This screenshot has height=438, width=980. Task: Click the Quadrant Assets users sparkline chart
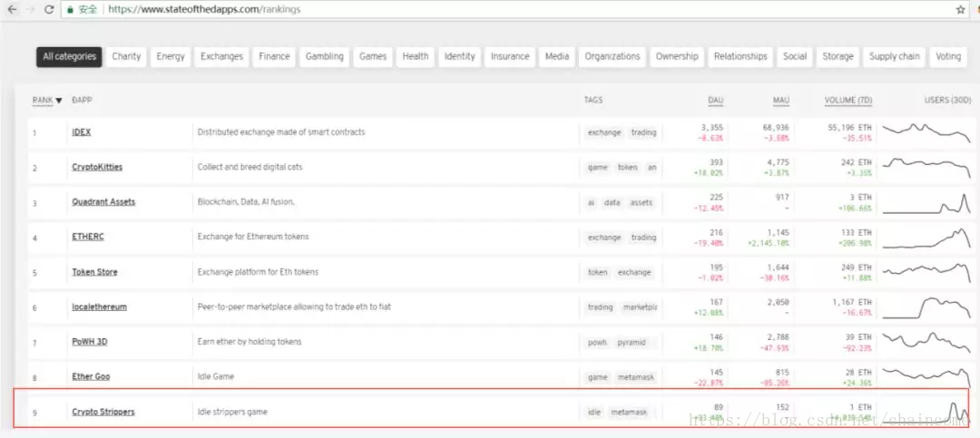point(926,204)
